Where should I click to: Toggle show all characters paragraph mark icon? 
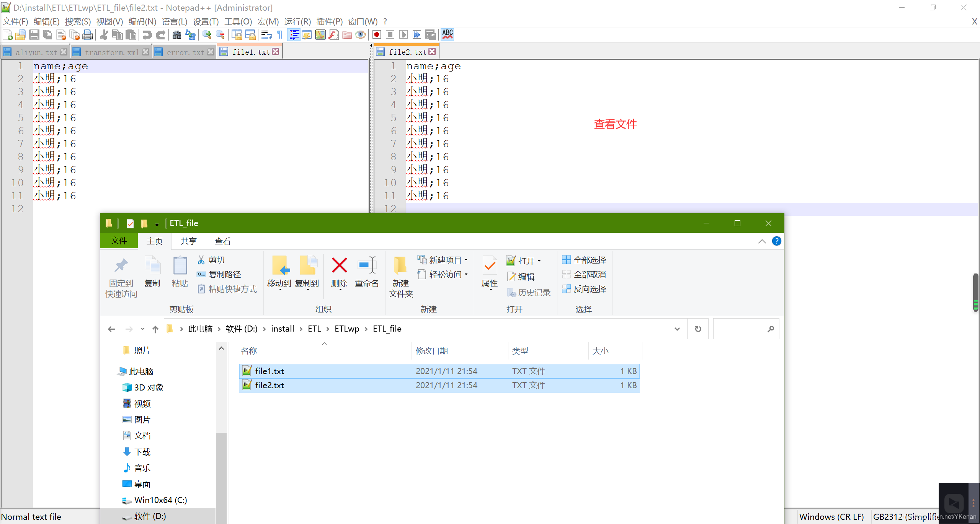click(x=280, y=35)
